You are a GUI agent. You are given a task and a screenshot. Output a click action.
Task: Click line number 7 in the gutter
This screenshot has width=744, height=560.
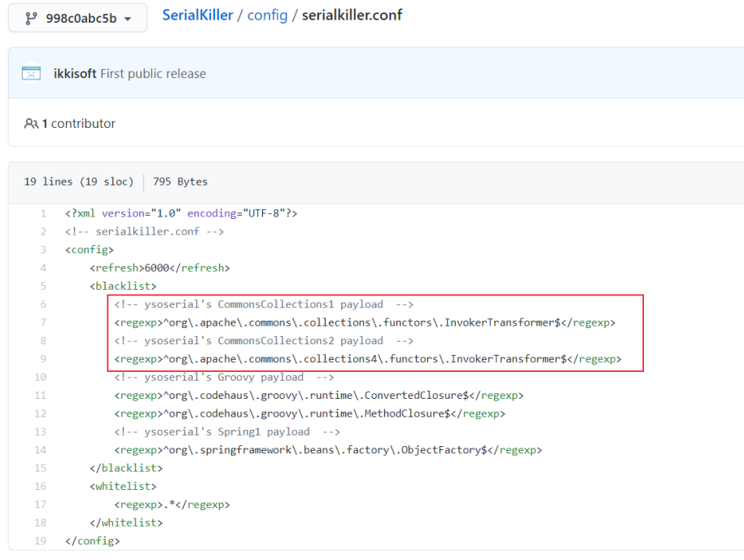pyautogui.click(x=42, y=322)
